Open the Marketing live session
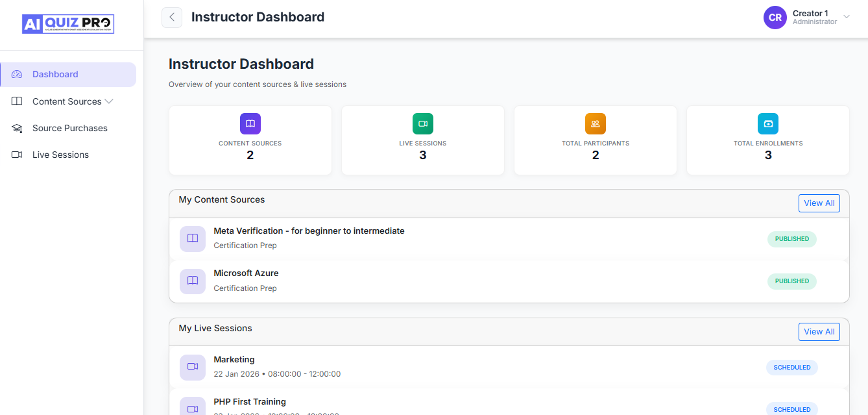Image resolution: width=868 pixels, height=415 pixels. (x=234, y=360)
